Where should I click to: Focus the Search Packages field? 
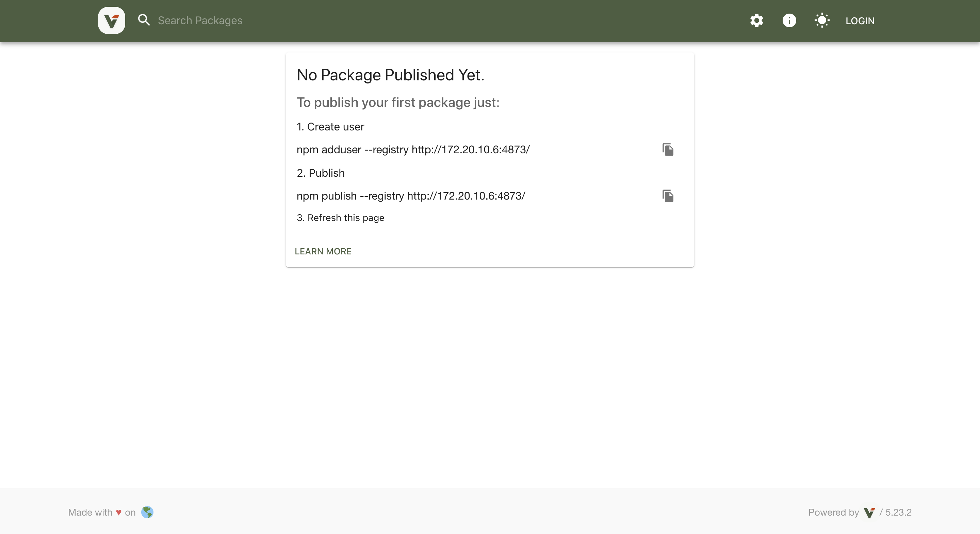(438, 20)
